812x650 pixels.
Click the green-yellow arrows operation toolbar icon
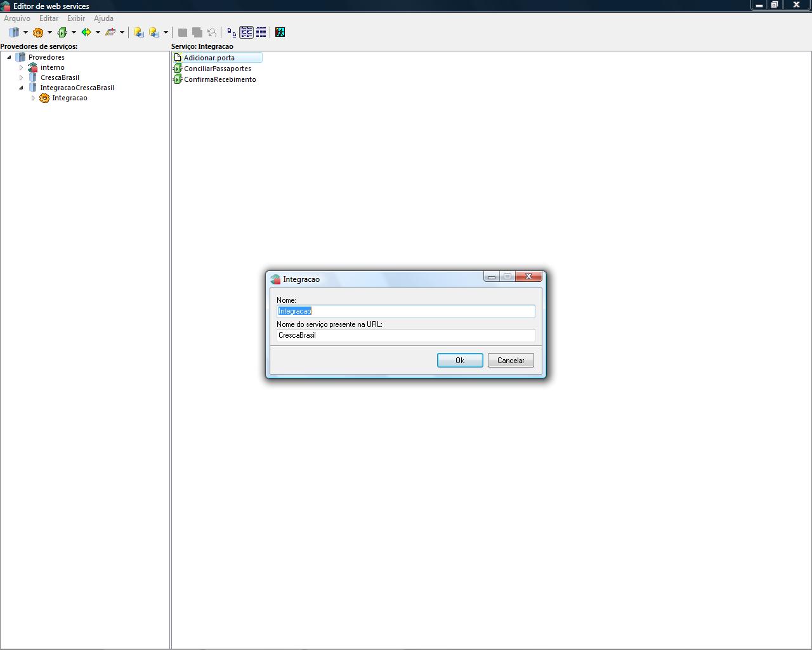pyautogui.click(x=86, y=32)
